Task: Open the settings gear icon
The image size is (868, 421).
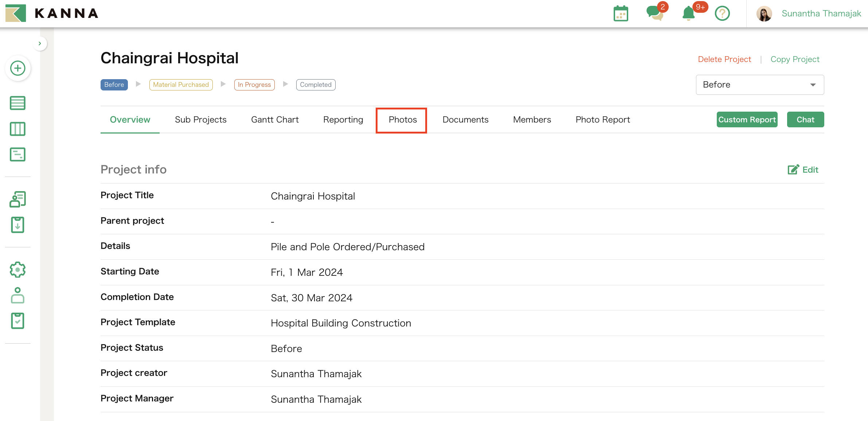Action: (x=17, y=270)
